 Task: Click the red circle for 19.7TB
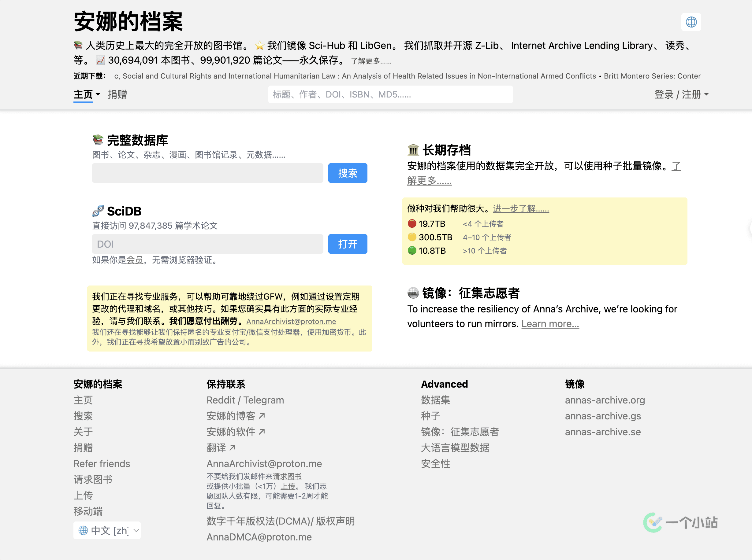pyautogui.click(x=412, y=224)
